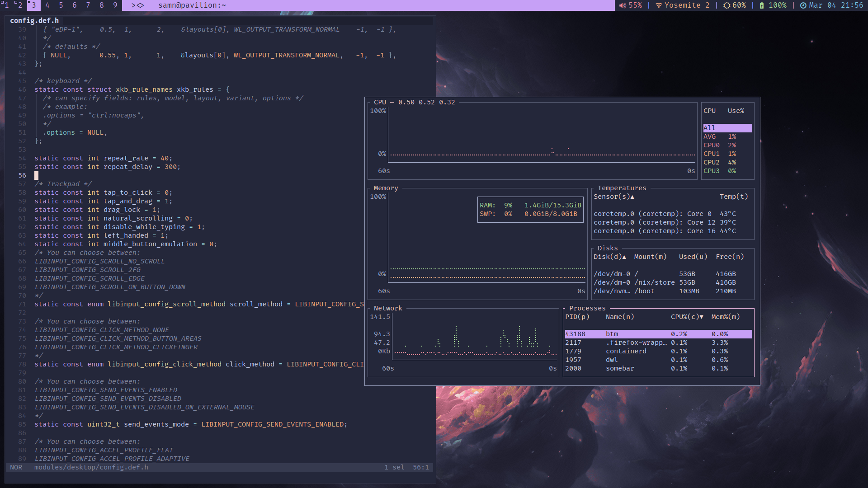Place cursor on repeat_delay = 300 line
The image size is (868, 488).
[x=107, y=167]
